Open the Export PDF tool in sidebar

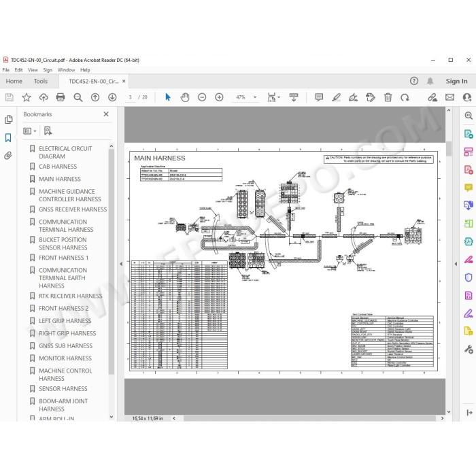469,134
